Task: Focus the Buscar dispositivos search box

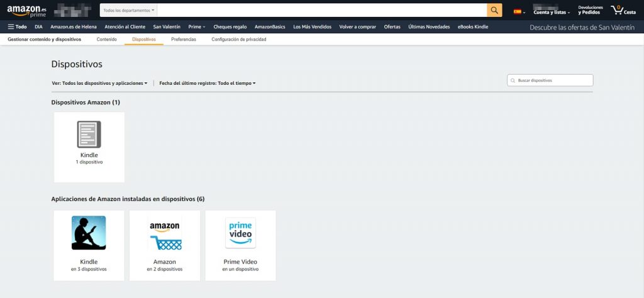Action: tap(550, 80)
